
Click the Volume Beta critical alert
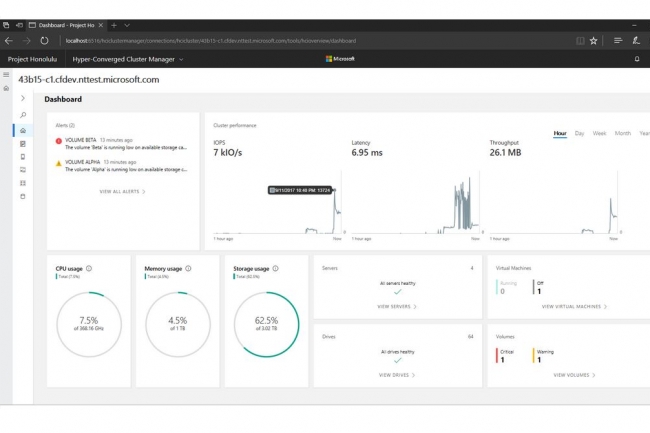(x=121, y=143)
